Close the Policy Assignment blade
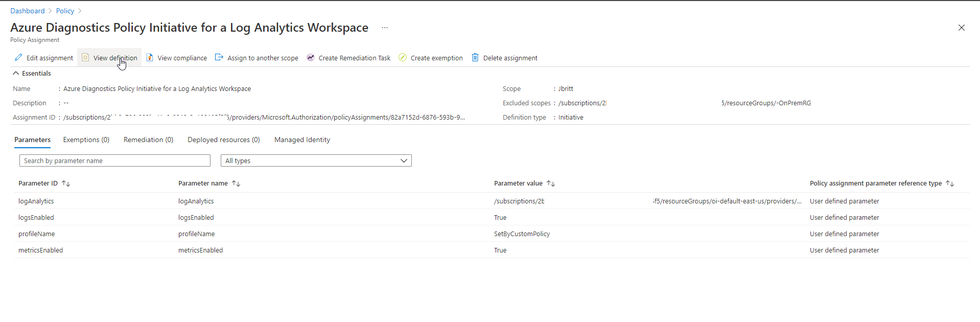Screen dimensions: 980x322 tap(961, 28)
